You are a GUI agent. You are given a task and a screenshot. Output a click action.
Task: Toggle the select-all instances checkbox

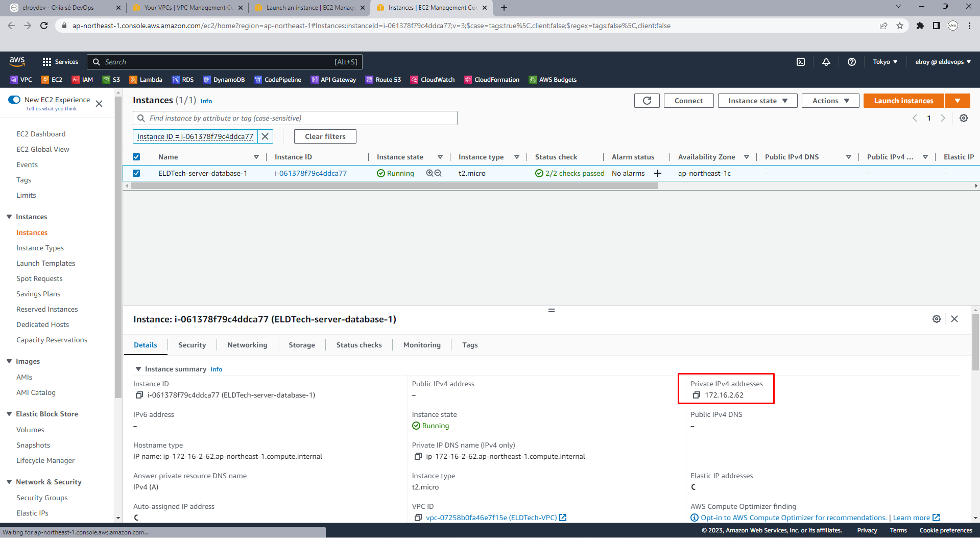136,157
